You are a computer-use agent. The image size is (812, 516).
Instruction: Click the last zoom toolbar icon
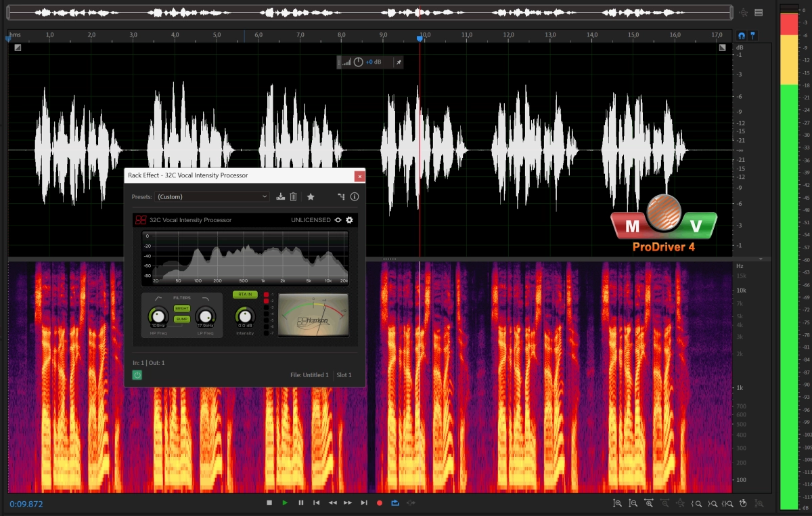click(x=760, y=503)
